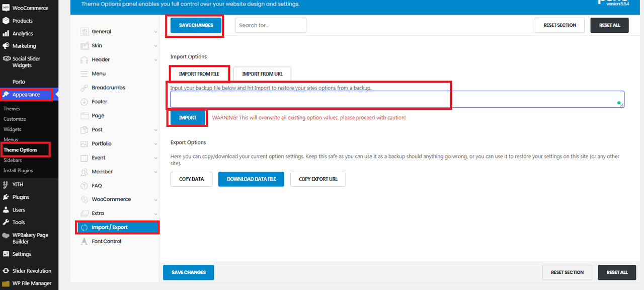Click the blue Import button
This screenshot has height=290, width=644.
point(188,118)
